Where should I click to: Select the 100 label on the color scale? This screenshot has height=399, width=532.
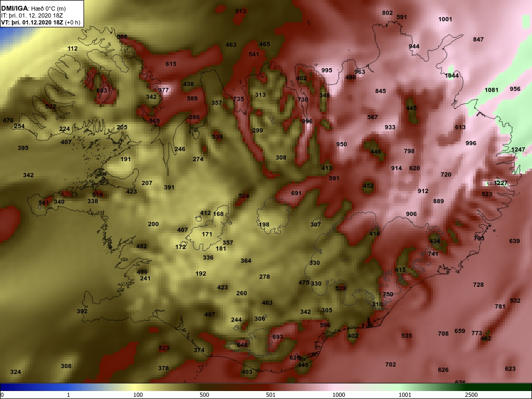[x=138, y=395]
